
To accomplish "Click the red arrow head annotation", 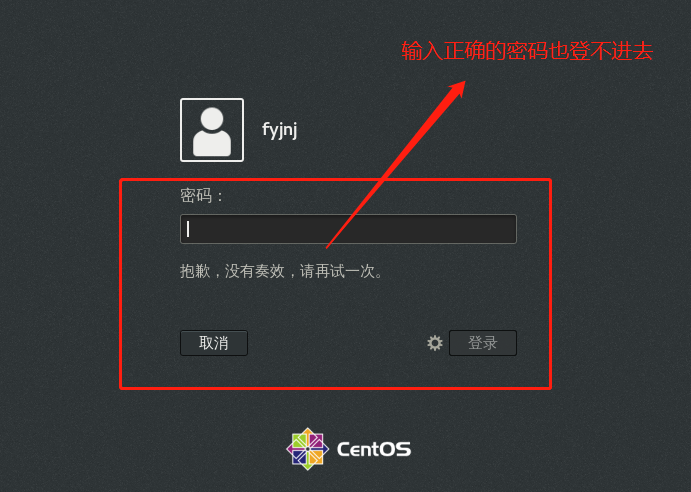I will pyautogui.click(x=456, y=89).
